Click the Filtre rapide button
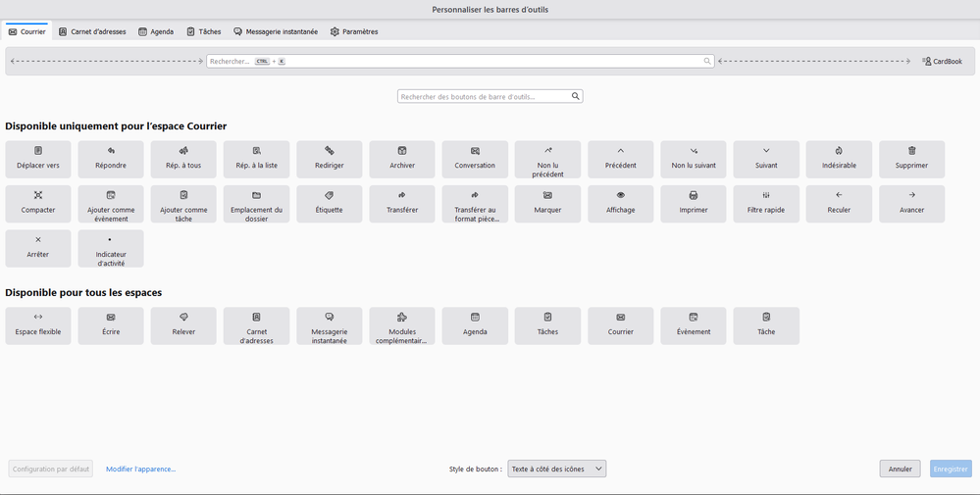Image resolution: width=980 pixels, height=495 pixels. [766, 203]
